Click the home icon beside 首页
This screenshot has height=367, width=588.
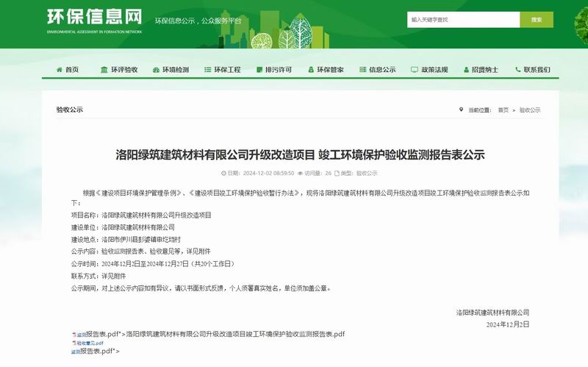pos(60,70)
